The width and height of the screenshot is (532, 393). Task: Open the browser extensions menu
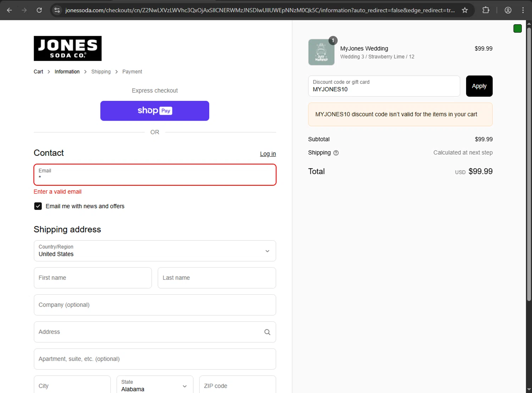tap(486, 10)
